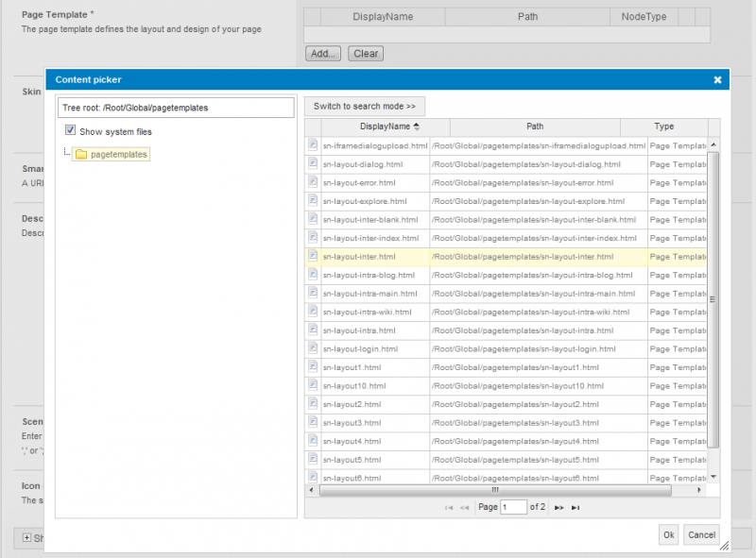Click path /Root/Global/pagetemplates/sn-layout-intra-wiki.html
Screen dimensions: 756x558
(531, 313)
